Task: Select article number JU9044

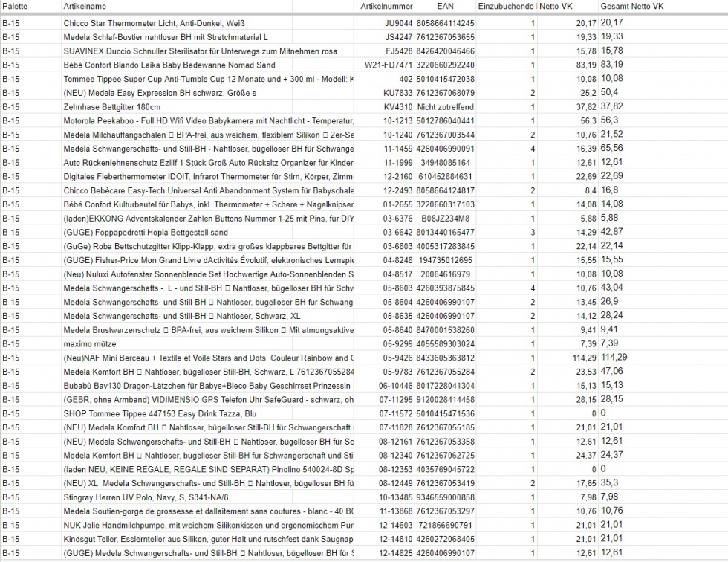Action: (x=398, y=23)
